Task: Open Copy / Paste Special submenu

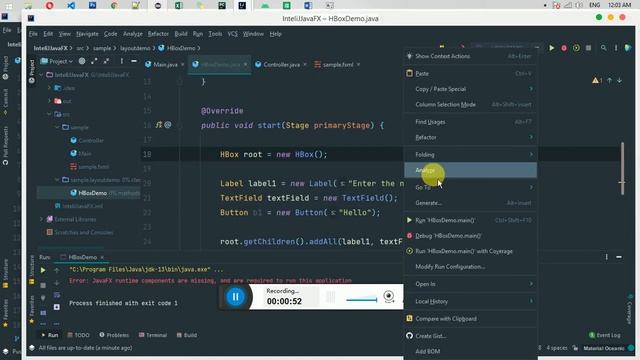Action: 470,89
